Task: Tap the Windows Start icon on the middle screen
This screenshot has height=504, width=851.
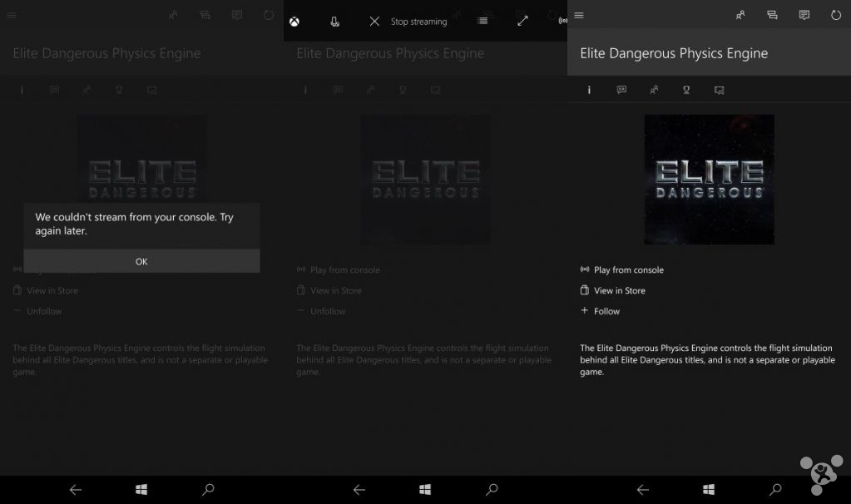Action: pos(425,490)
